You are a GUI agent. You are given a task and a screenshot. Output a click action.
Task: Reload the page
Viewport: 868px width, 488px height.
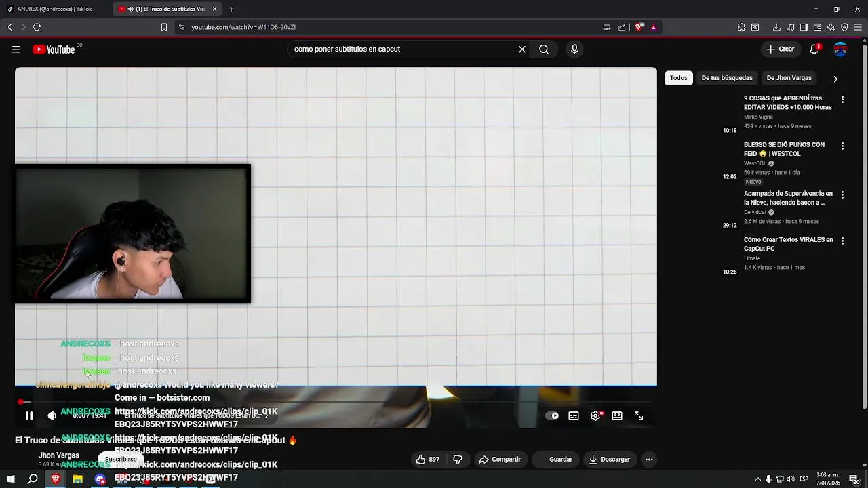click(37, 27)
